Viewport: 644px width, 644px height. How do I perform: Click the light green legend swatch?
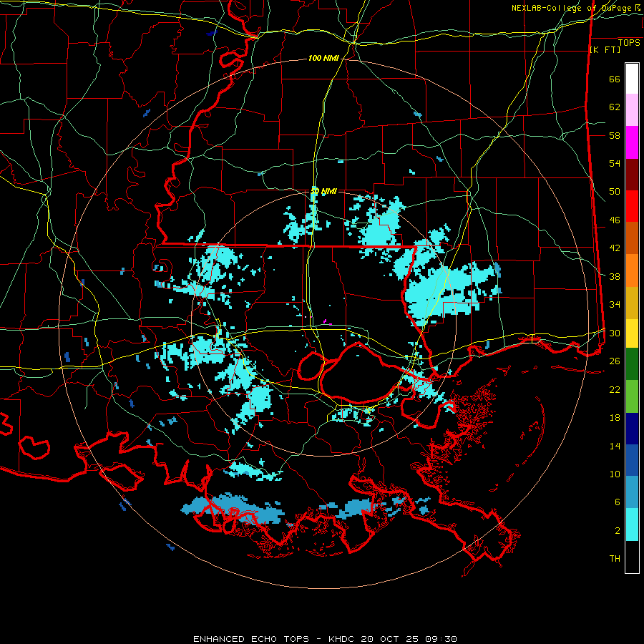632,396
